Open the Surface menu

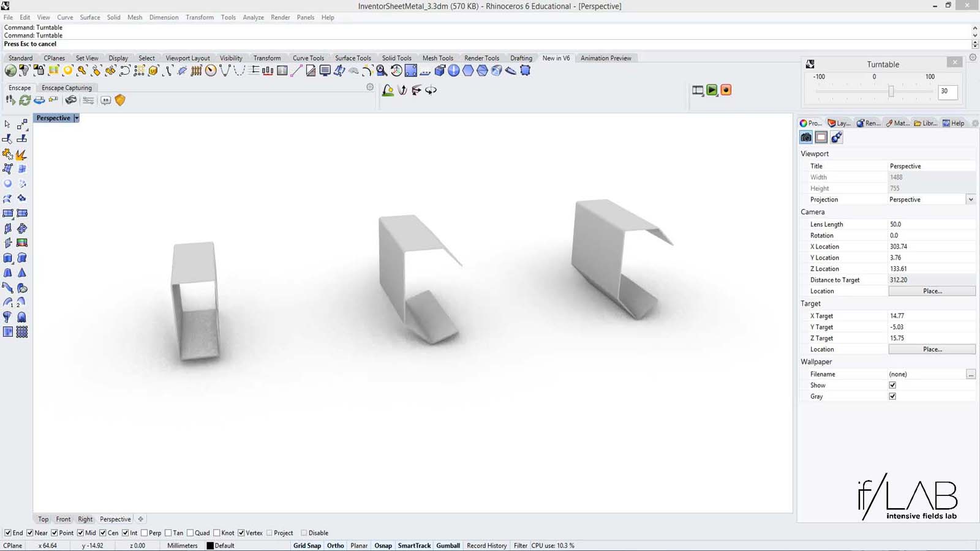coord(89,17)
